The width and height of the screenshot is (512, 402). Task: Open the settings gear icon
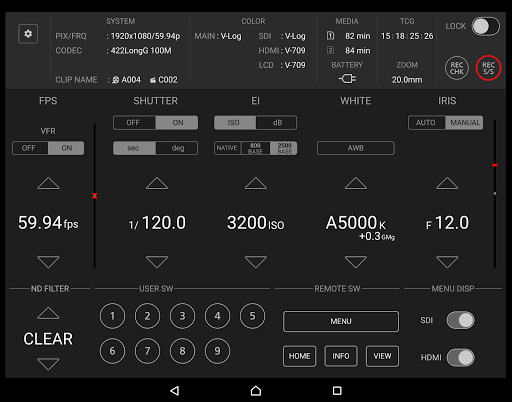pyautogui.click(x=28, y=34)
